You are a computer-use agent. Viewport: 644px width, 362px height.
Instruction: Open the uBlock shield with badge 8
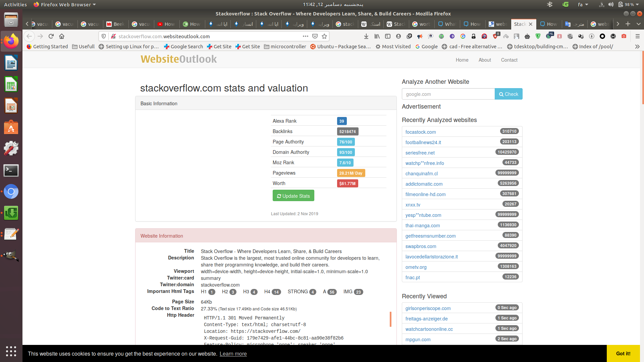[x=496, y=36]
